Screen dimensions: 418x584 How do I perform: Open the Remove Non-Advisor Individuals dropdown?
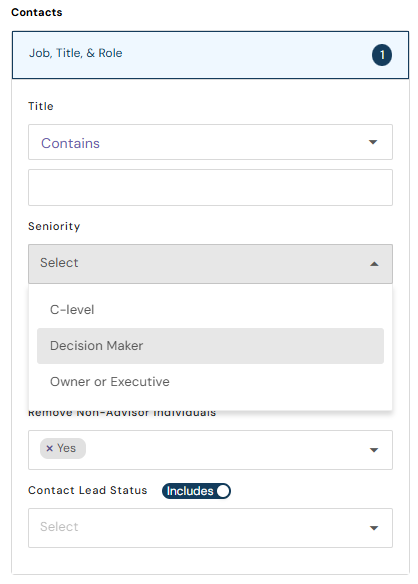[210, 450]
